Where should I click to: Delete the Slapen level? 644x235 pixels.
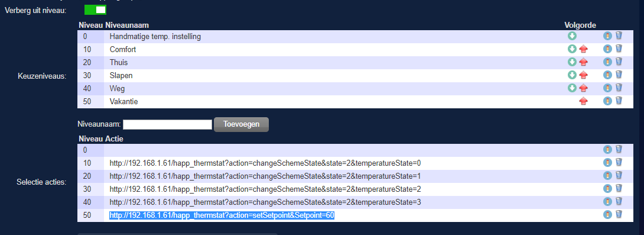[x=619, y=75]
